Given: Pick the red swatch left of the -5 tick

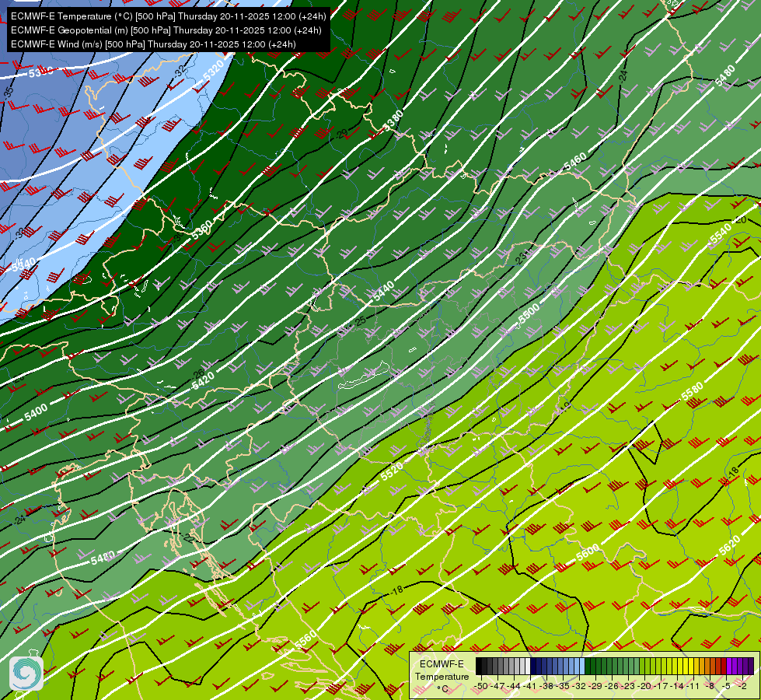Looking at the screenshot, I should pos(724,666).
